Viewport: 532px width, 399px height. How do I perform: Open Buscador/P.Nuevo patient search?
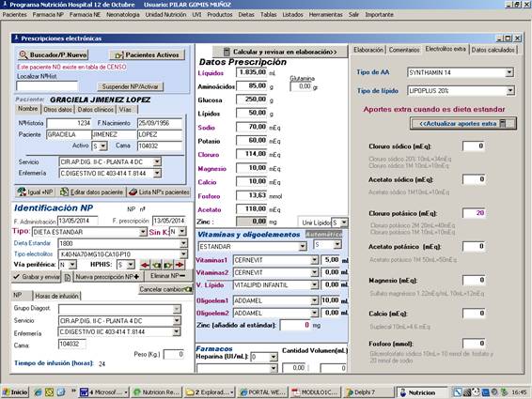[x=53, y=54]
